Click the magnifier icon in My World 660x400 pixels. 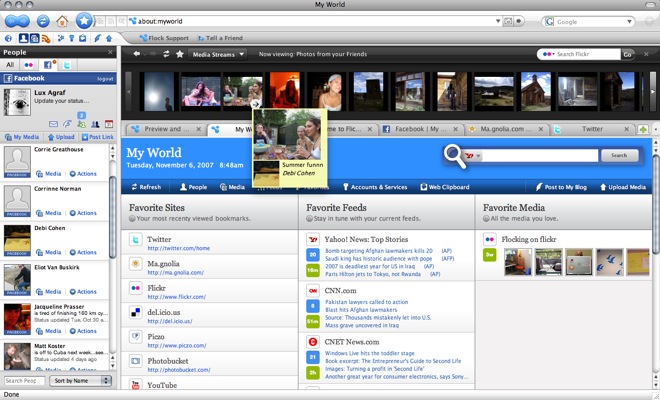click(x=456, y=155)
